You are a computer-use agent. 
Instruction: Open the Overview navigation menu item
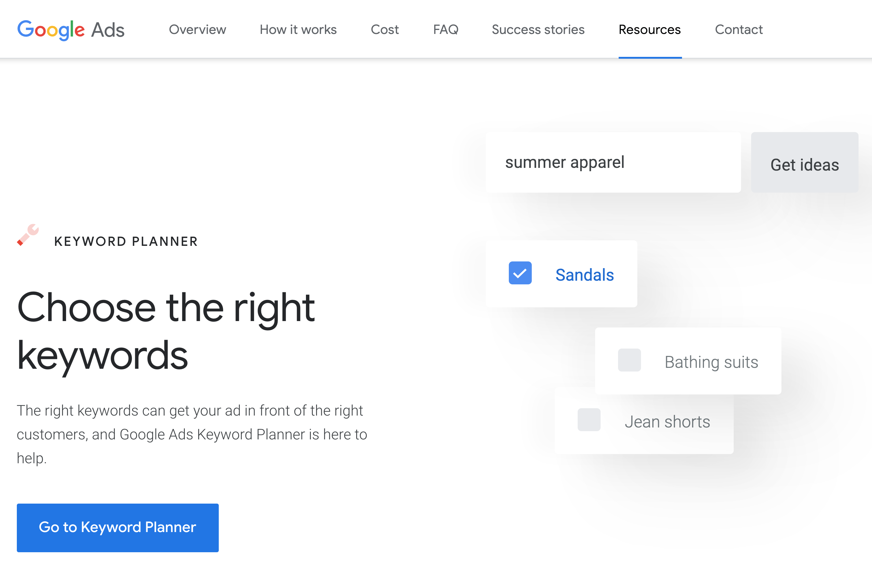point(197,29)
